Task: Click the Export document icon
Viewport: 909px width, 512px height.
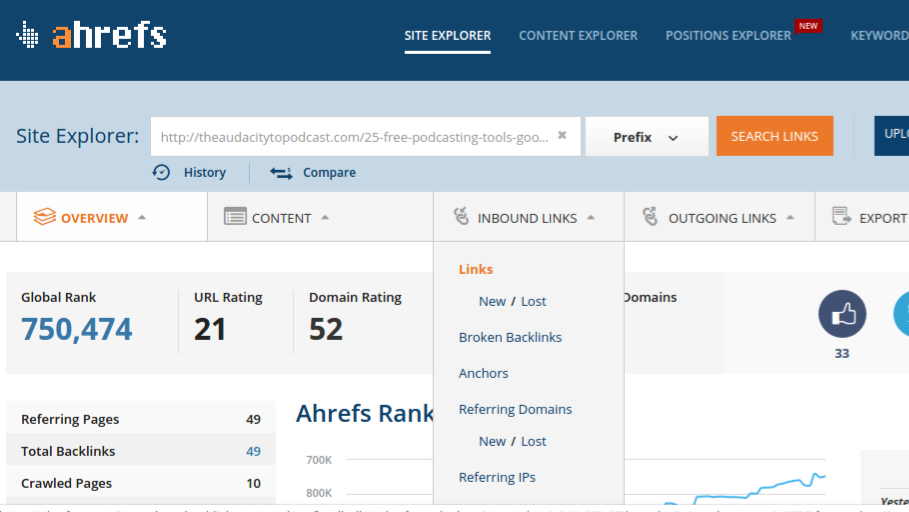Action: pyautogui.click(x=841, y=216)
